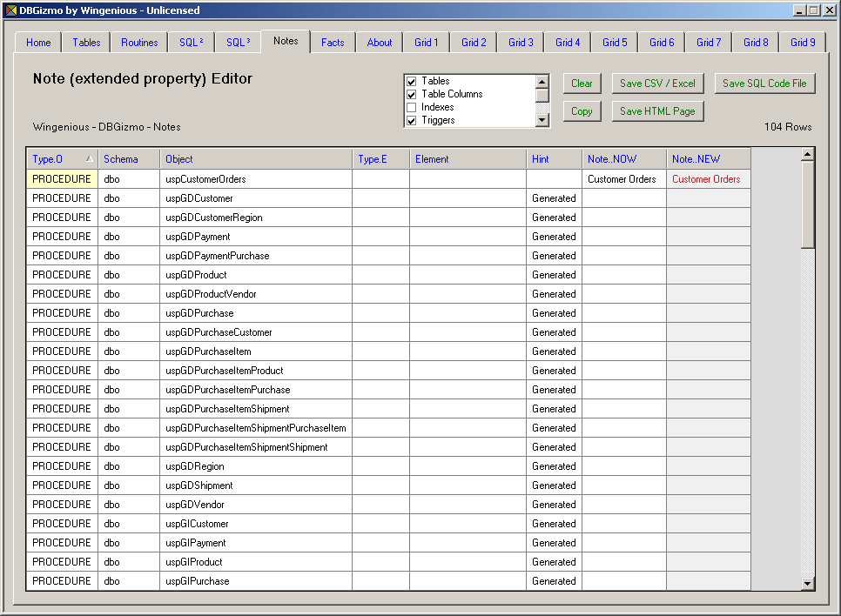
Task: Sort by the Hint column header
Action: (553, 159)
